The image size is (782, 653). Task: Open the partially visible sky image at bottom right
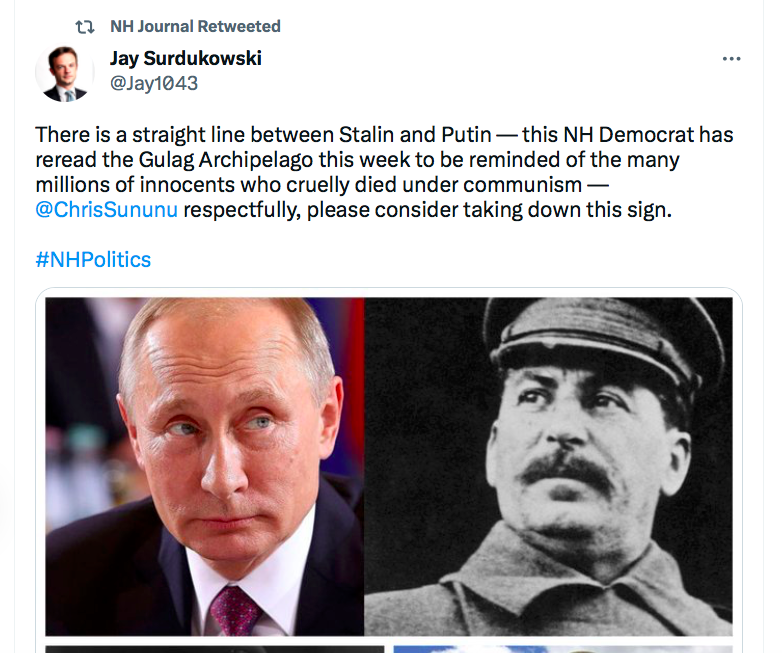click(563, 648)
